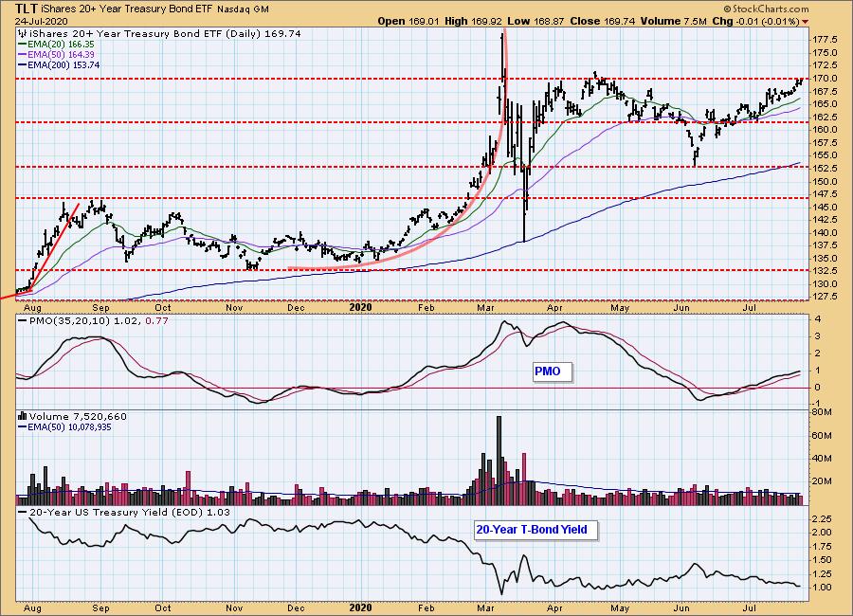Screen dimensions: 853x616
Task: Click the 147.5 price axis label
Action: 825,194
